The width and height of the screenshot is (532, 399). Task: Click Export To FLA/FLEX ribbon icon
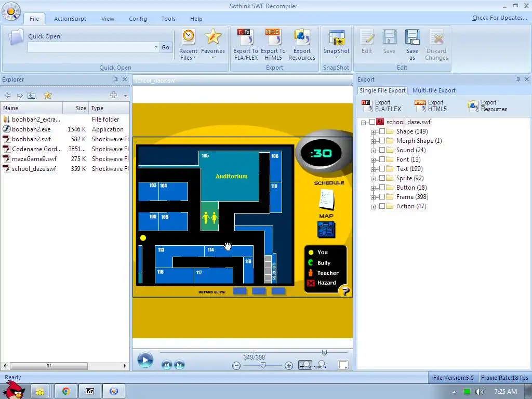[246, 45]
